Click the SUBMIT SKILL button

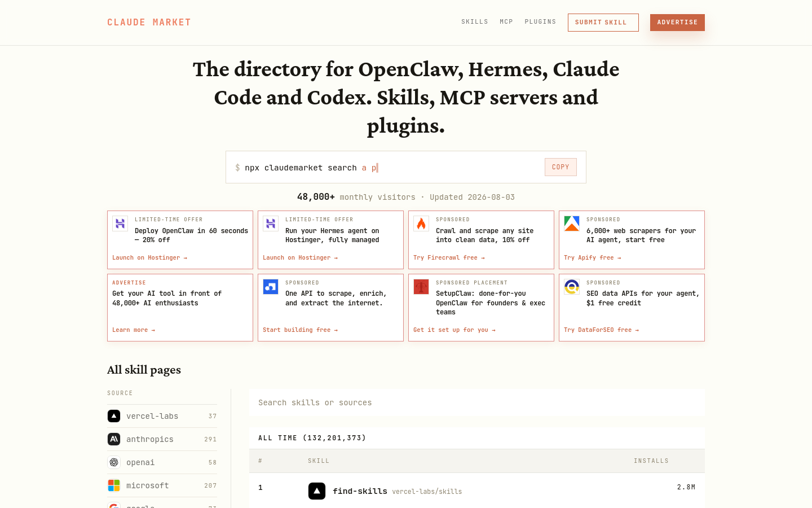603,23
